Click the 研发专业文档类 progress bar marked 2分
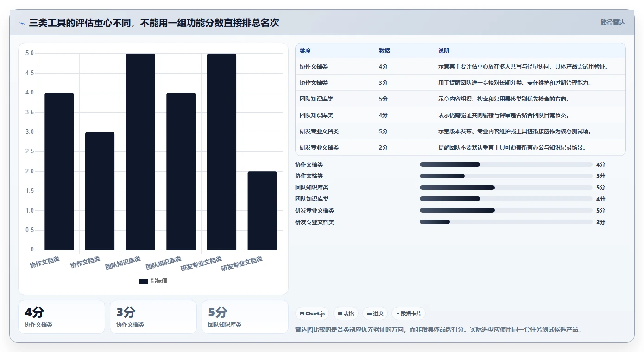 506,222
